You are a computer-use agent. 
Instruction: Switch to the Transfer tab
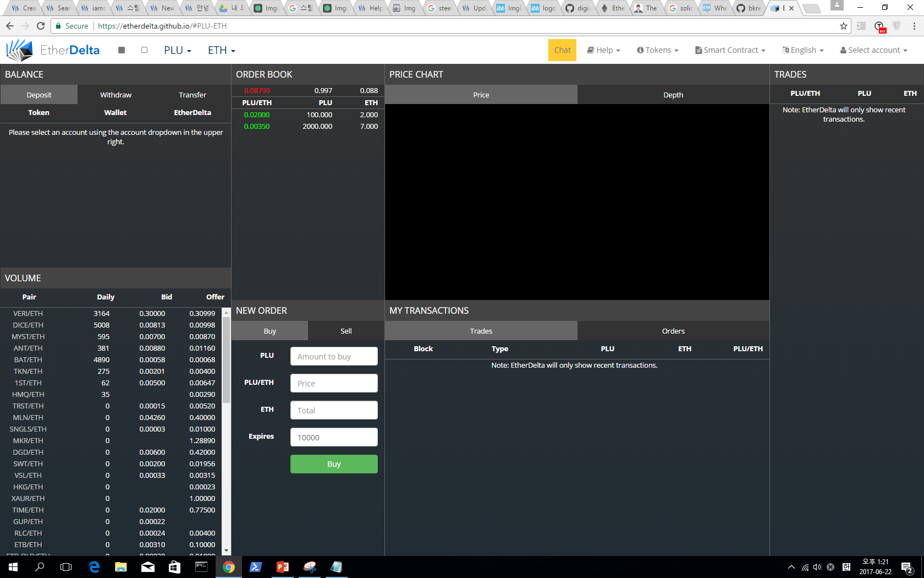193,95
